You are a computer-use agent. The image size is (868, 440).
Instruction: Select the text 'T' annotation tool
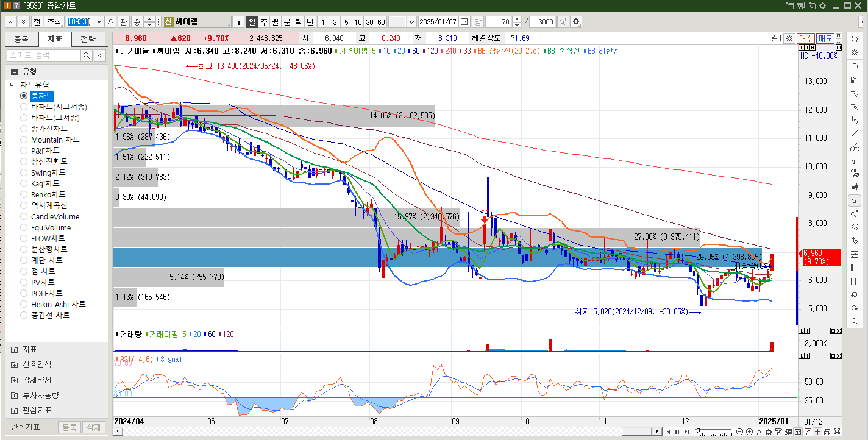click(855, 160)
